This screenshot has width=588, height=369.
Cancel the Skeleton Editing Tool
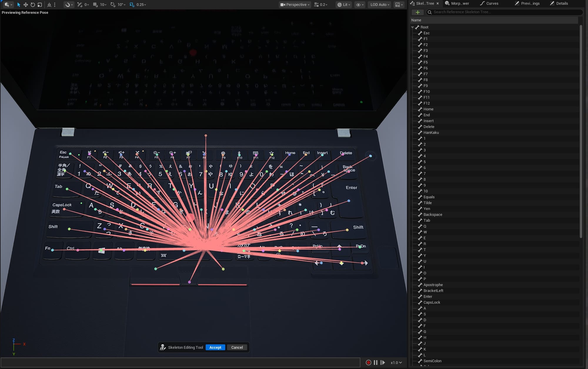(x=237, y=348)
